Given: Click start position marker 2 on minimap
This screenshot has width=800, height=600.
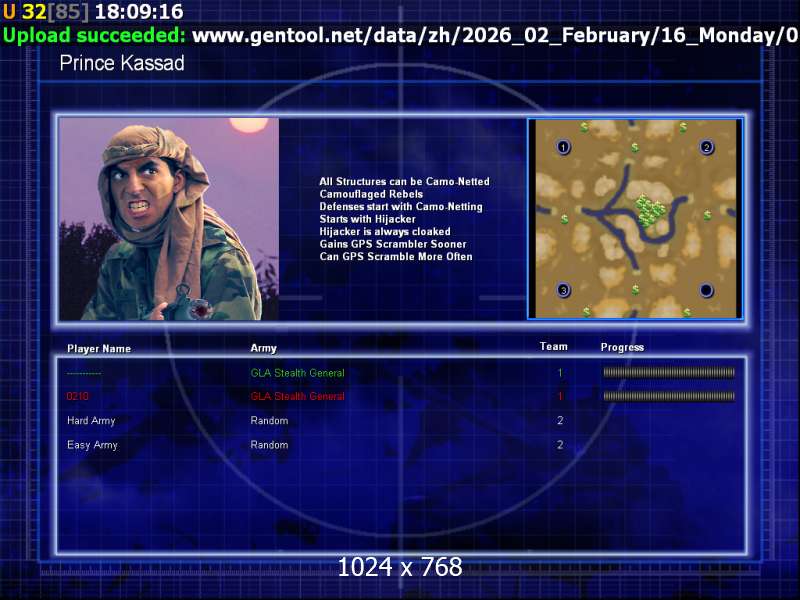Looking at the screenshot, I should tap(706, 147).
